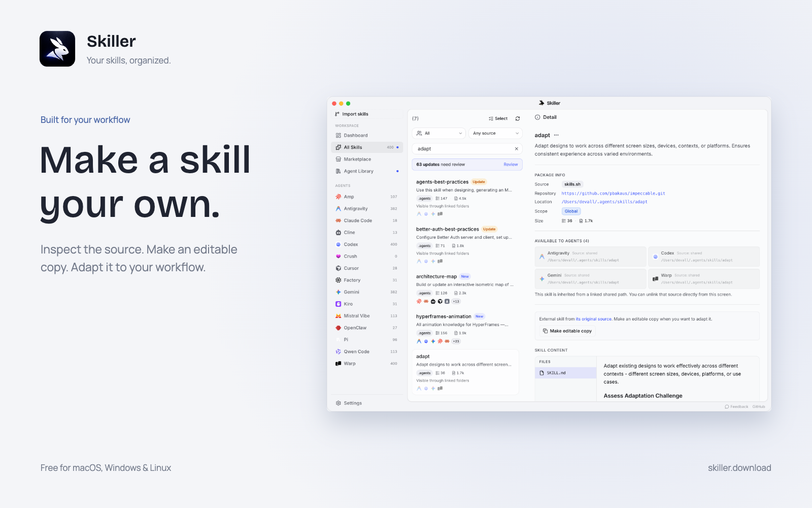Click the +13 agents badge
The width and height of the screenshot is (812, 508).
[456, 302]
